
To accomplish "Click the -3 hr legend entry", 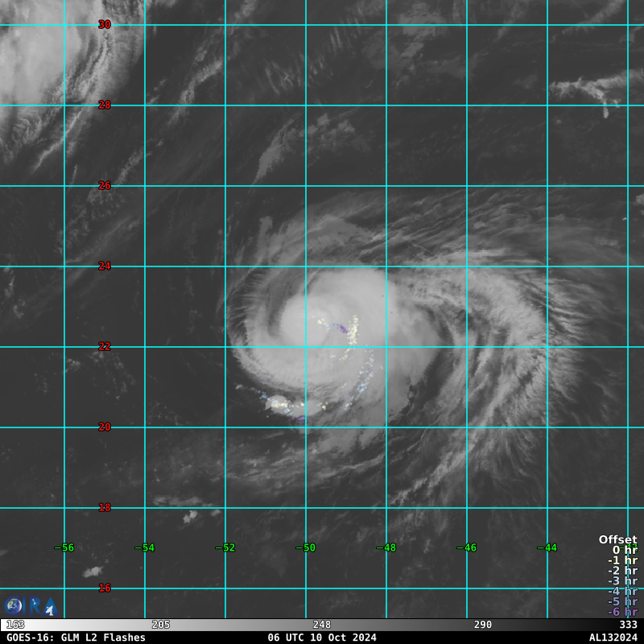I will point(622,580).
